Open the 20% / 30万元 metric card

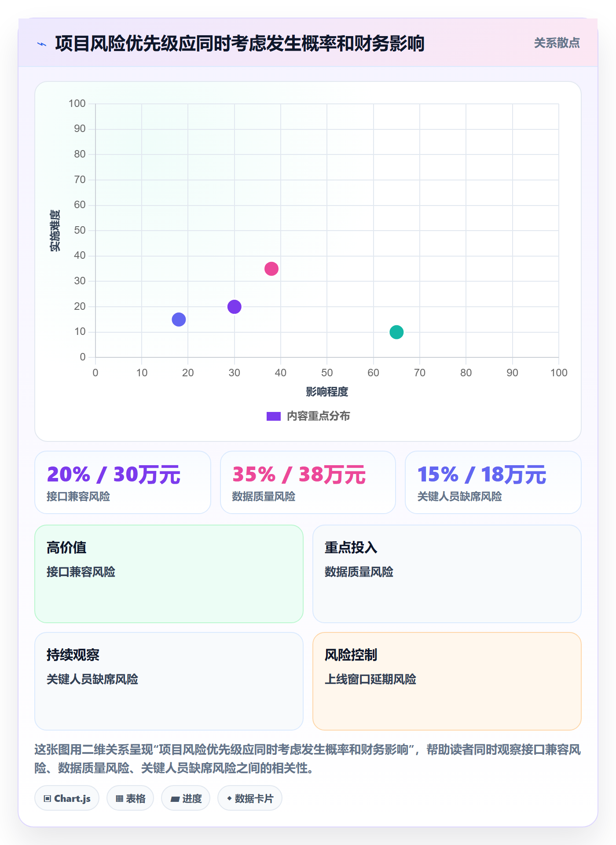click(x=123, y=482)
